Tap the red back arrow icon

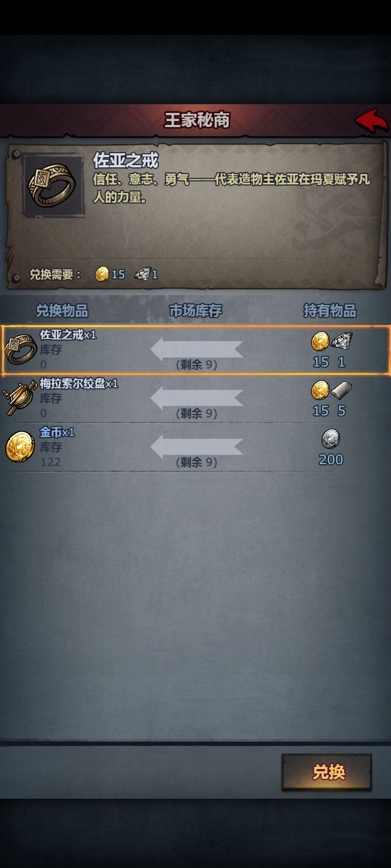[x=371, y=121]
